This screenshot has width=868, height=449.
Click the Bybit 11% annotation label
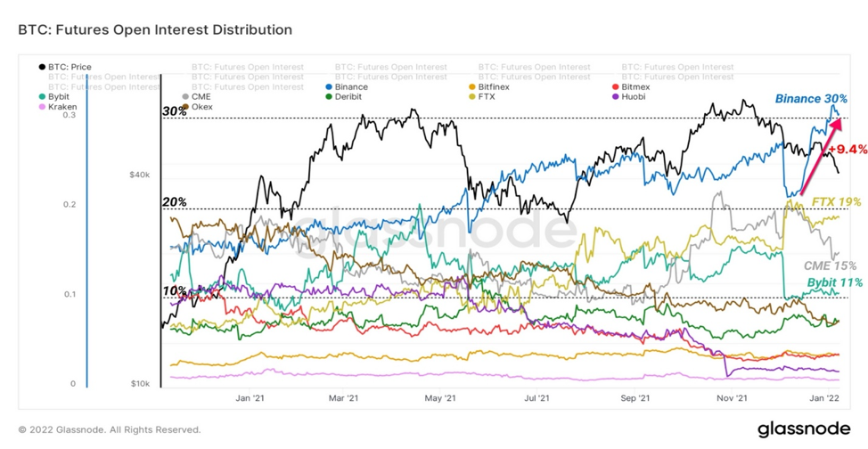coord(835,282)
